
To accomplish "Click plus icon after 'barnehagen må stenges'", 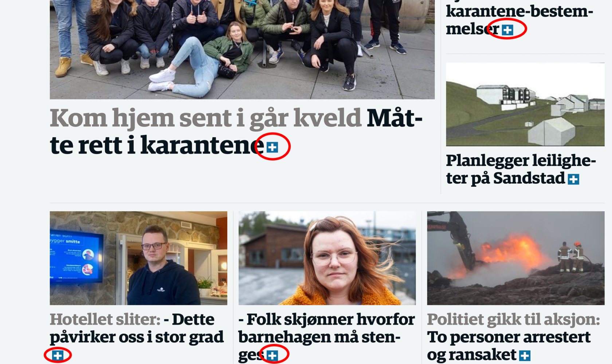I will pos(272,355).
